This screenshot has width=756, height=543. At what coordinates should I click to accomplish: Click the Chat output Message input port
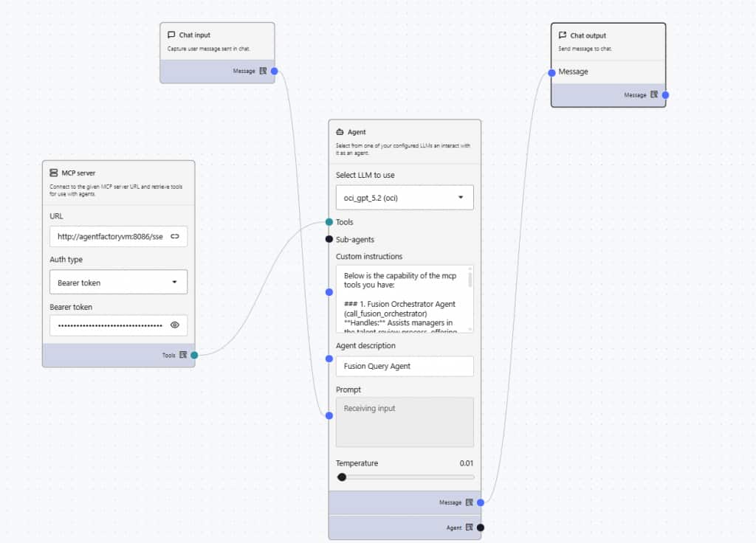[551, 73]
